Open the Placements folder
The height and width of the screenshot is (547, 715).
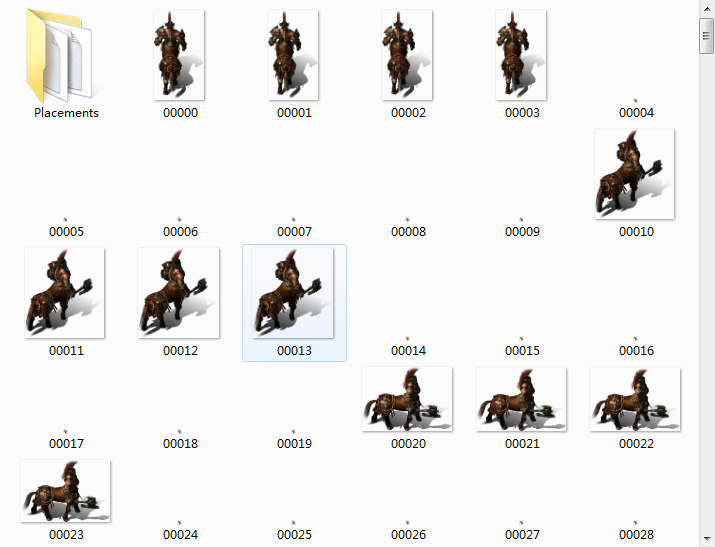coord(61,56)
